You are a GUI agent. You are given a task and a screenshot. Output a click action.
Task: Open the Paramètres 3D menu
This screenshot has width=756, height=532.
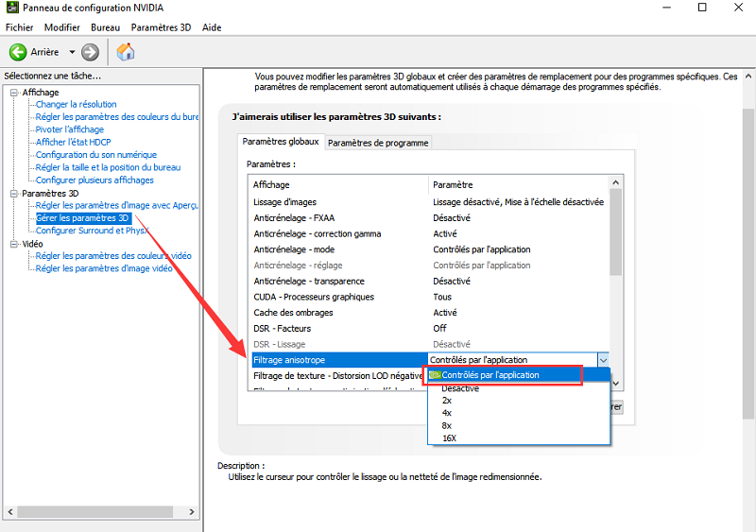click(x=161, y=27)
